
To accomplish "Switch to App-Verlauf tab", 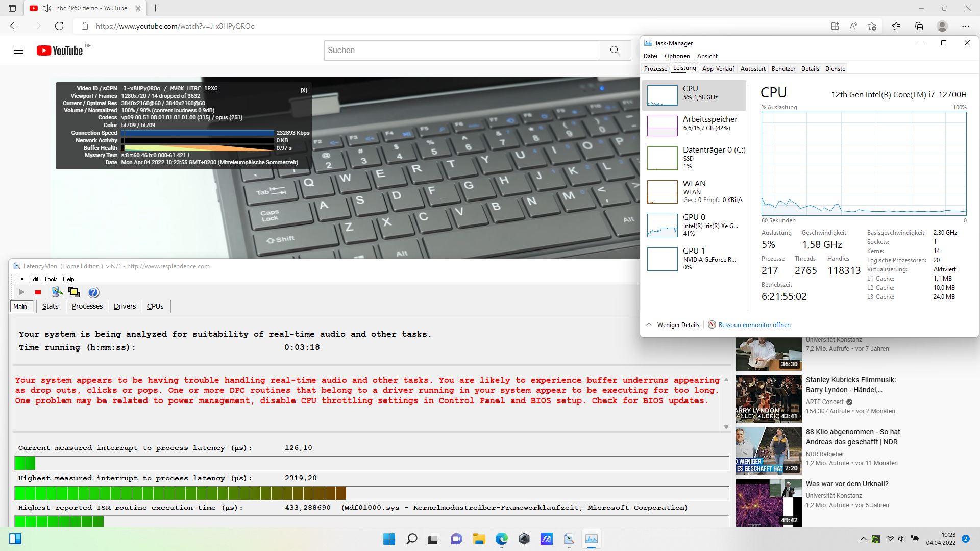I will point(718,69).
